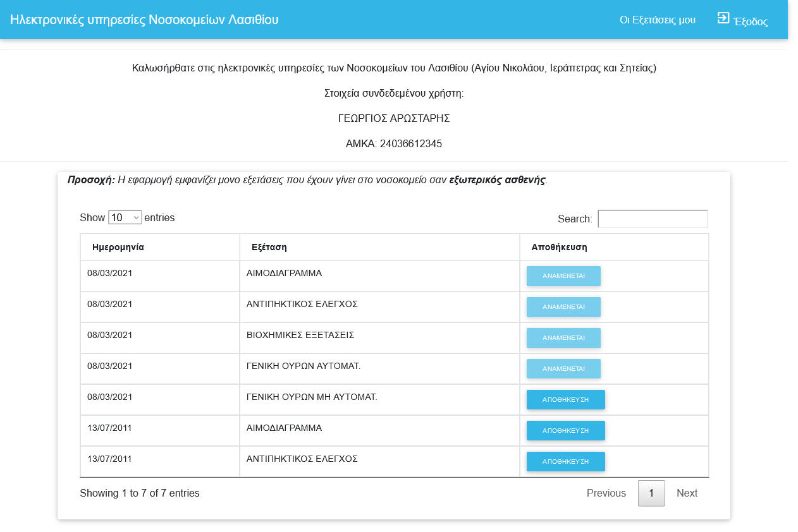Sort table by Ημερομηνία column header
The image size is (798, 532).
point(118,247)
